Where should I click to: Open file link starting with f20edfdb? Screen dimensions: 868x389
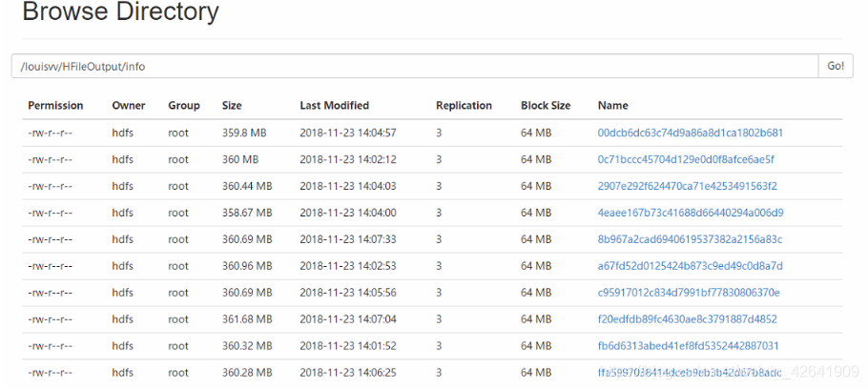click(x=688, y=319)
